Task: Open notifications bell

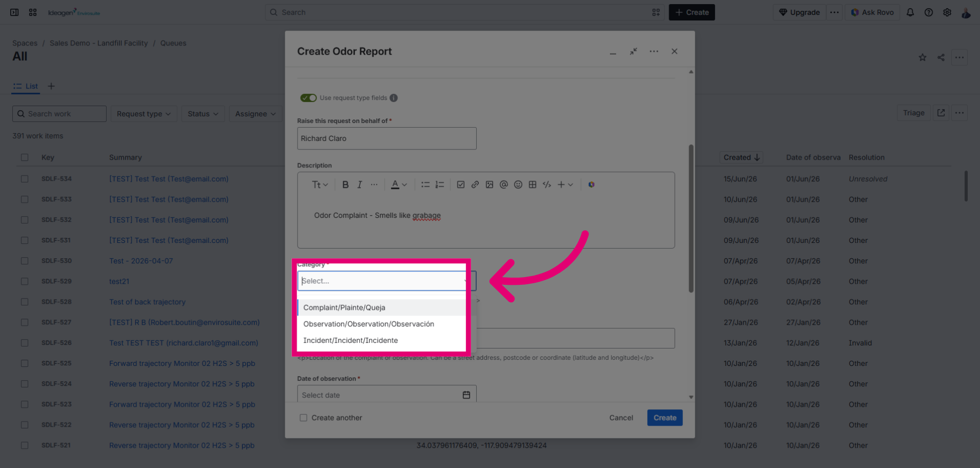Action: (910, 12)
